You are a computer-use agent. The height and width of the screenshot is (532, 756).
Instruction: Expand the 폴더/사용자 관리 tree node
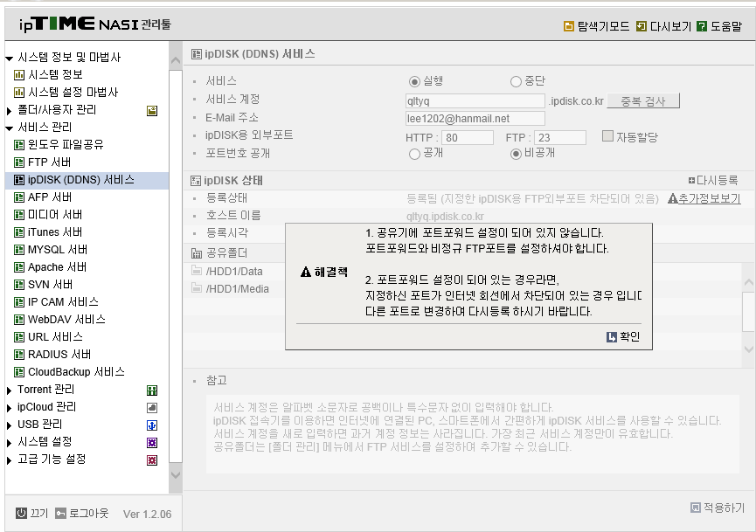point(9,111)
